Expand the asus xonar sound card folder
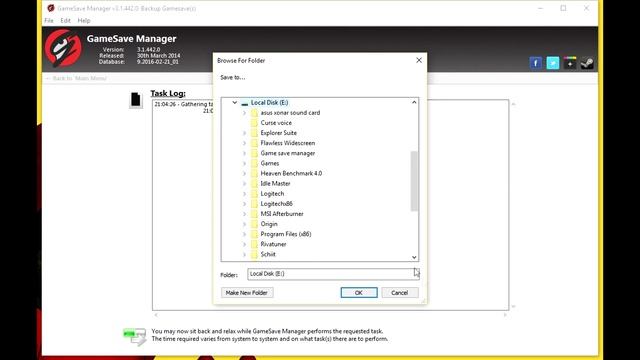This screenshot has width=640, height=360. pyautogui.click(x=244, y=113)
